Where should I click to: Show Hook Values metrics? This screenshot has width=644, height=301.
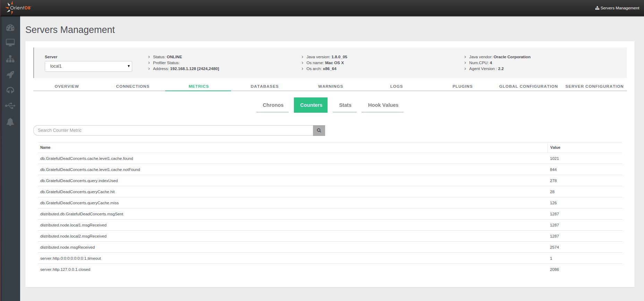(x=383, y=105)
